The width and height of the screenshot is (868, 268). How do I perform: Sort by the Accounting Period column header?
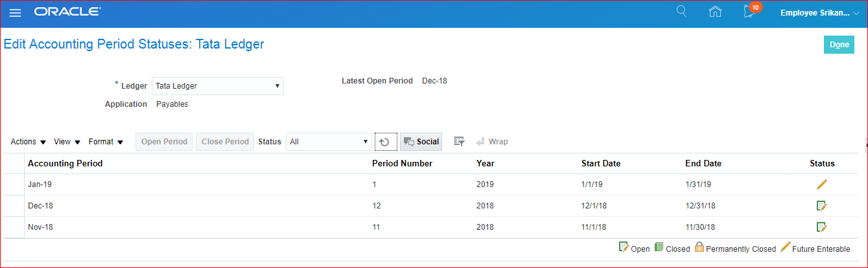[65, 163]
